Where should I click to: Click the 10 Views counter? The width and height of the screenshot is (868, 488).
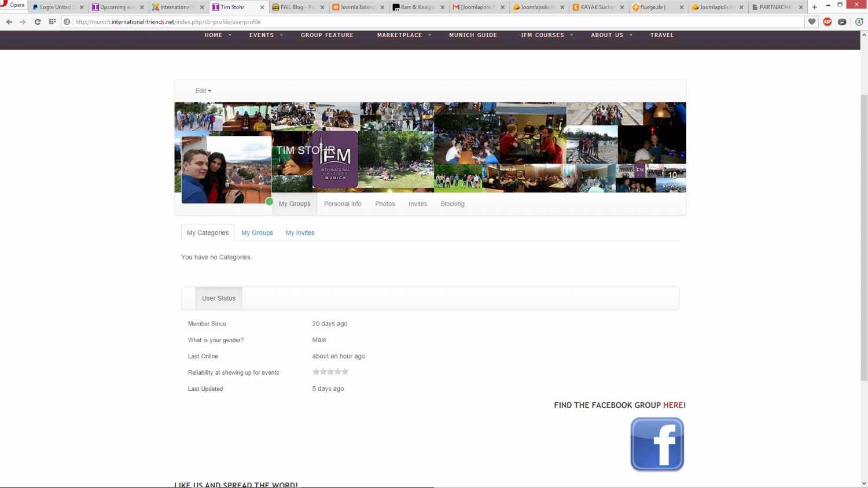tap(670, 180)
